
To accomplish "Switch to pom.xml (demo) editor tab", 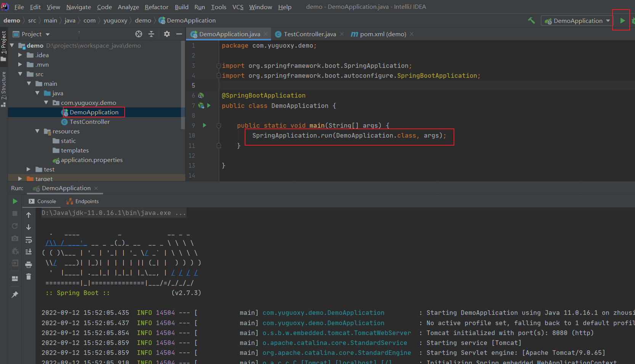I will (x=383, y=34).
